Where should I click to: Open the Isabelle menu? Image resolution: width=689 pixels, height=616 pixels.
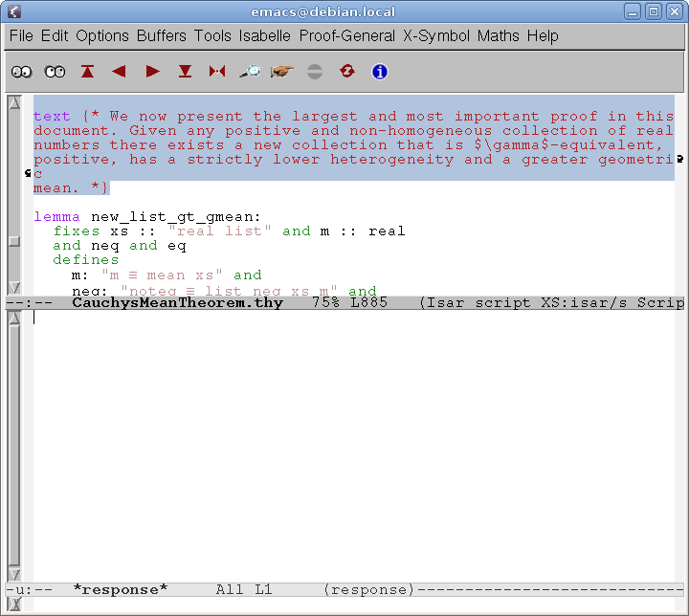(x=265, y=35)
